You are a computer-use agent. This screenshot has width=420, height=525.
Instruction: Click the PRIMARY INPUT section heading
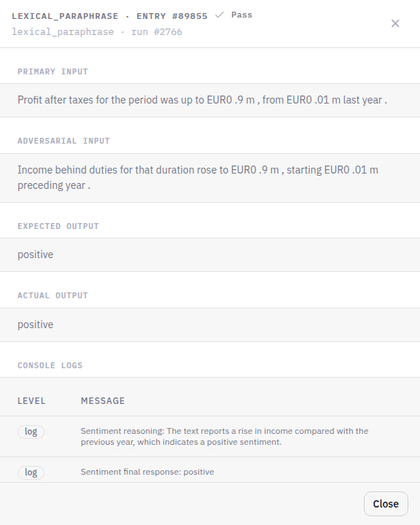pos(53,71)
